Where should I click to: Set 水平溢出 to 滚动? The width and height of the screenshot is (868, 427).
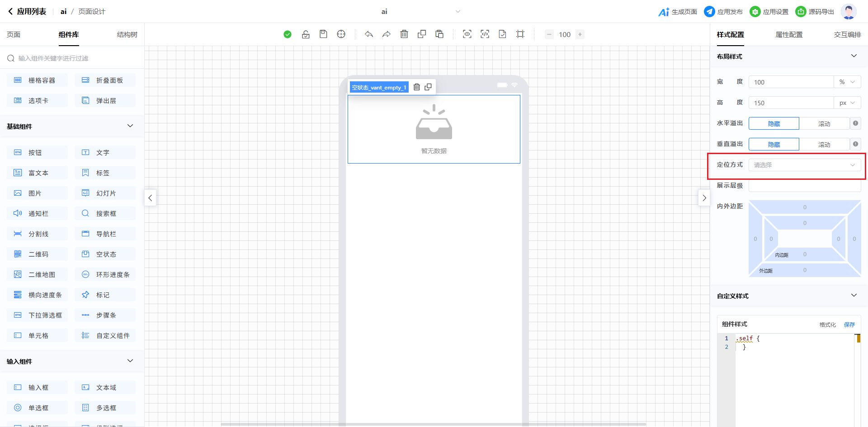[x=824, y=124]
